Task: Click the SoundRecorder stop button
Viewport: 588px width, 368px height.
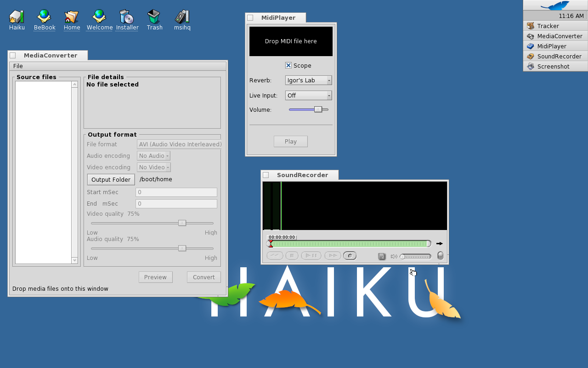Action: pyautogui.click(x=292, y=256)
